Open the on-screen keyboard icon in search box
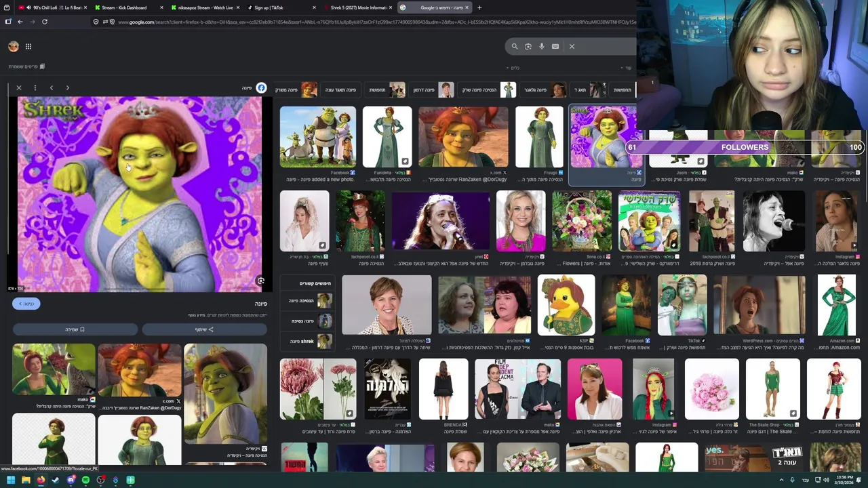Screen dimensions: 868x488 point(555,46)
